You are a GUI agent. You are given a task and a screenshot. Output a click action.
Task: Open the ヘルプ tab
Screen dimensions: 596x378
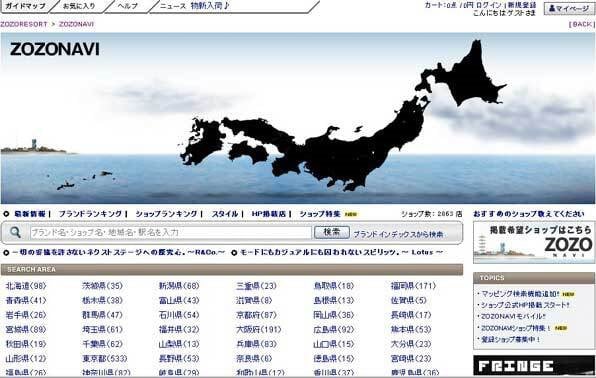(128, 6)
